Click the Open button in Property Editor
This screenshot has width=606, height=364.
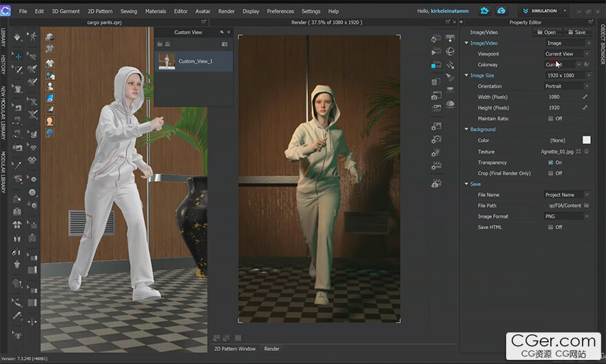point(547,32)
